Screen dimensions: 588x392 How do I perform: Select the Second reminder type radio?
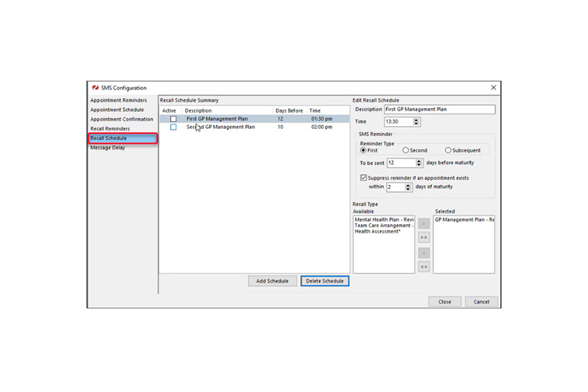tap(406, 151)
